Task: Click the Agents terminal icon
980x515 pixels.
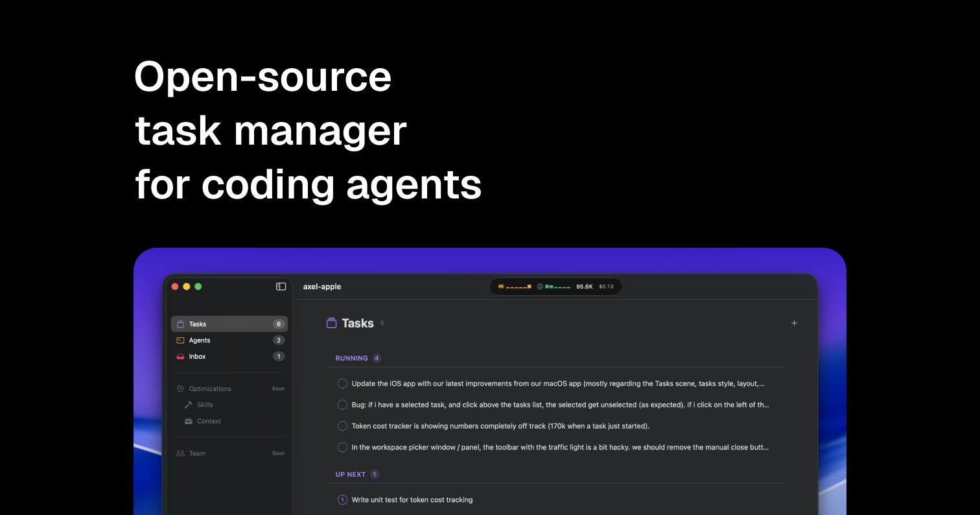Action: (180, 340)
